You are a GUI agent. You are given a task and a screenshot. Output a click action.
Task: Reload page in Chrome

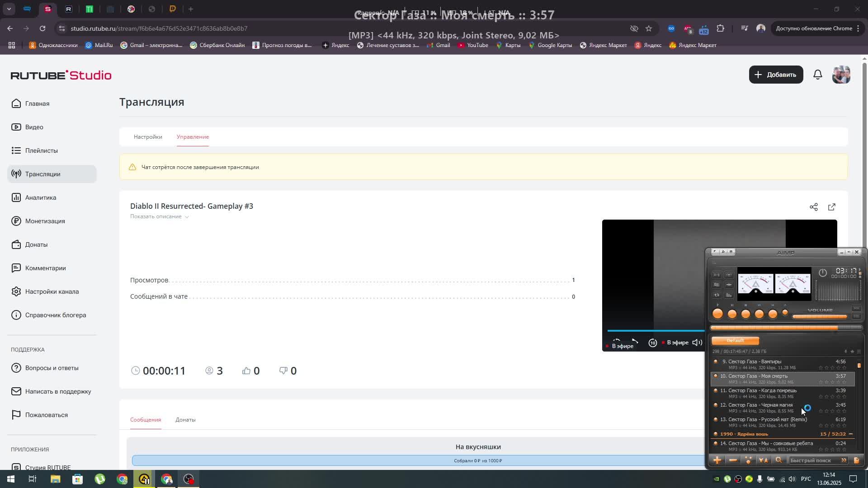tap(42, 28)
